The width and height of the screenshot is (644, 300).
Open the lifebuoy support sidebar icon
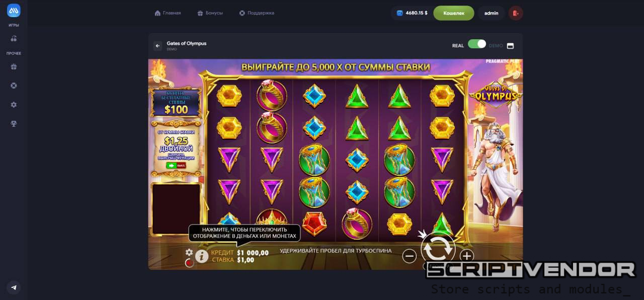click(14, 86)
